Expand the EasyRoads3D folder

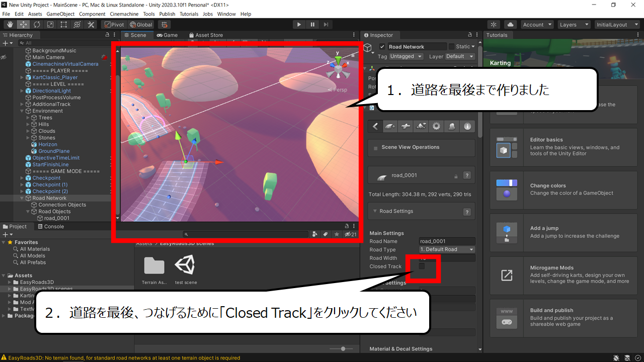point(10,282)
